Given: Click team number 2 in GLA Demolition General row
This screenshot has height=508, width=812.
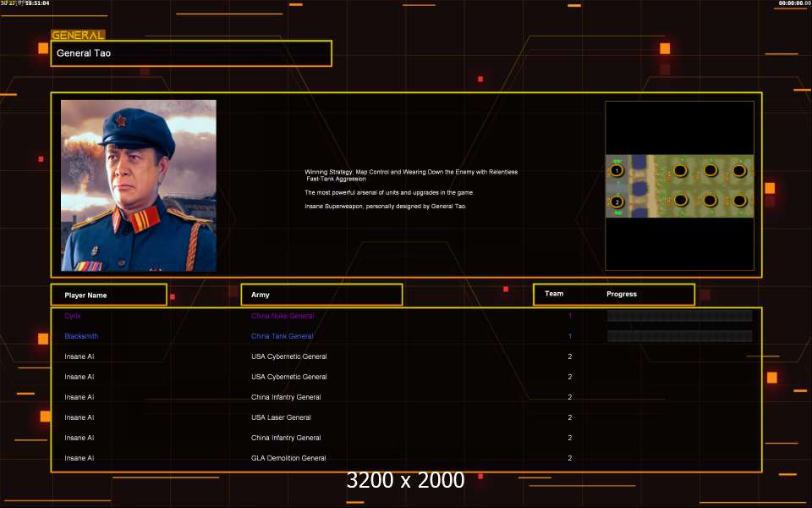Looking at the screenshot, I should (569, 458).
